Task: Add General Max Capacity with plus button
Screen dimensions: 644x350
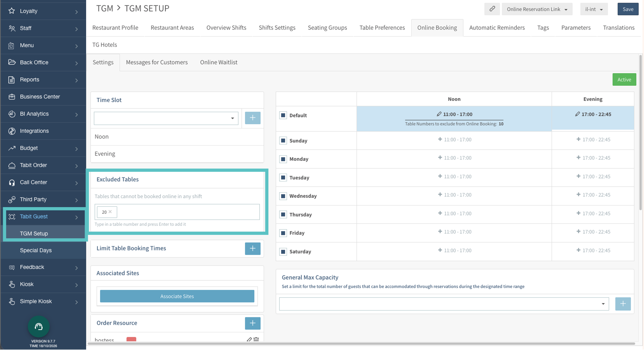Action: [622, 304]
